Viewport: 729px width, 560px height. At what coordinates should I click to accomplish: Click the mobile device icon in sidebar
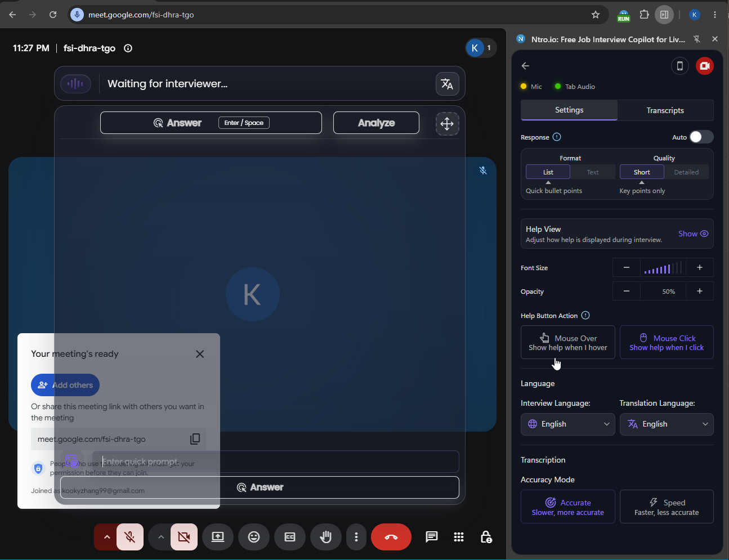pos(680,66)
